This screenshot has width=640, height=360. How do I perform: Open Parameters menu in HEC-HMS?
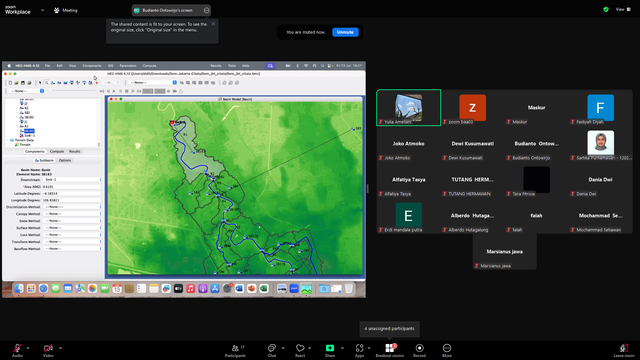pyautogui.click(x=128, y=66)
